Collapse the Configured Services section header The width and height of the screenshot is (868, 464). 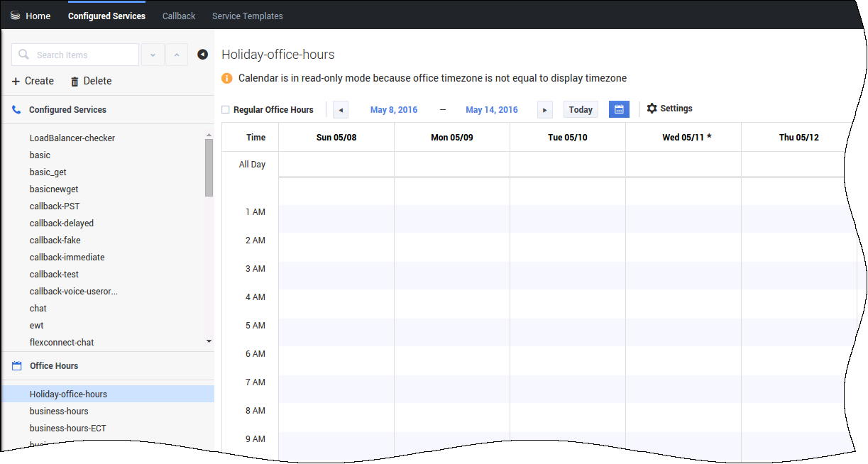67,110
